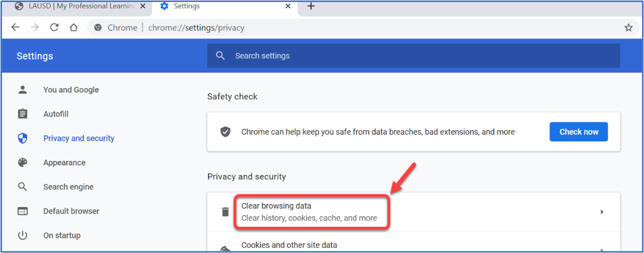644x253 pixels.
Task: Click the On startup power icon
Action: pyautogui.click(x=23, y=235)
